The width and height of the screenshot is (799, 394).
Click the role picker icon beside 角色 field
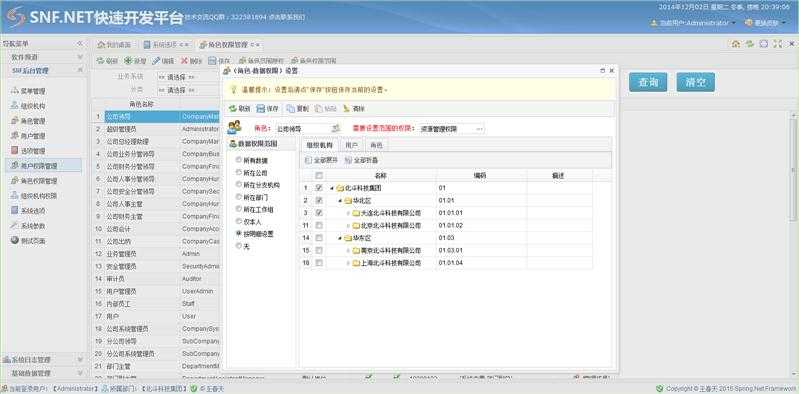[336, 128]
